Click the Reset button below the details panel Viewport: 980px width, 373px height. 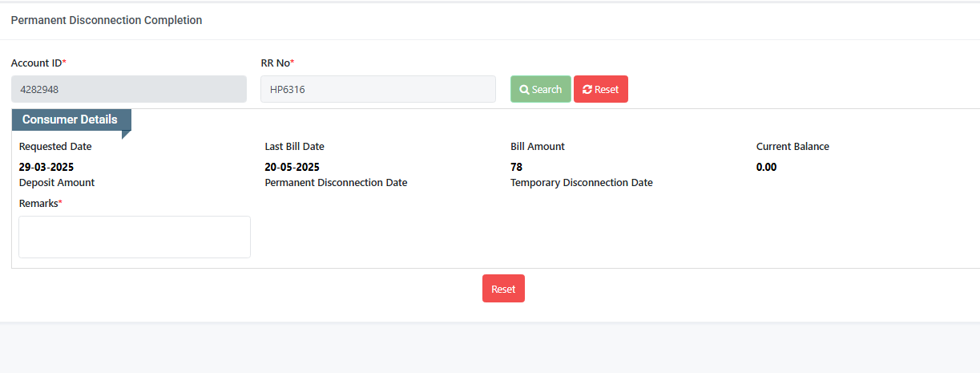pyautogui.click(x=503, y=289)
